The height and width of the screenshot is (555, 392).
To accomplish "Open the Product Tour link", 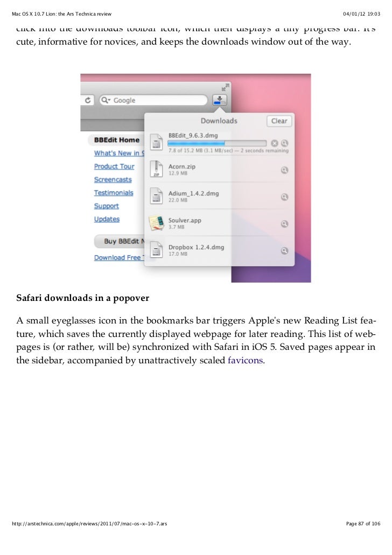I will [114, 166].
